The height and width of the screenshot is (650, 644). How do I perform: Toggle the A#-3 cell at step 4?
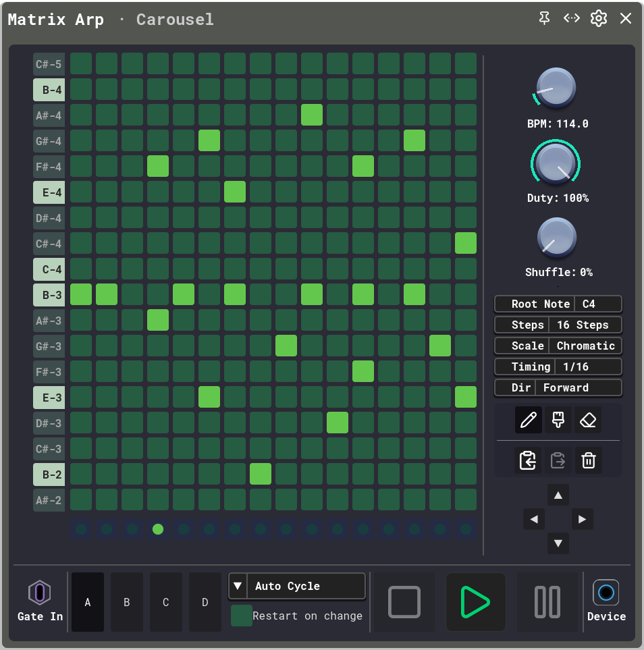[x=158, y=320]
